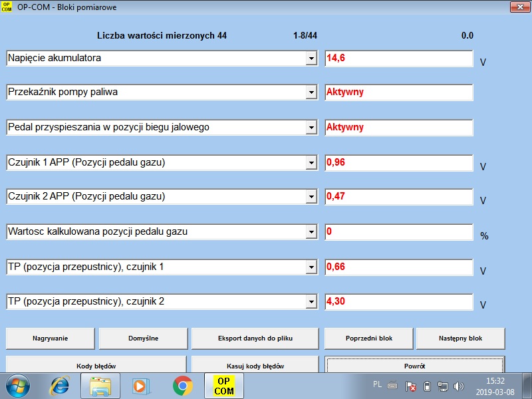This screenshot has height=399, width=532.
Task: Expand the Przekaźnik pompy paliwa dropdown
Action: 311,93
